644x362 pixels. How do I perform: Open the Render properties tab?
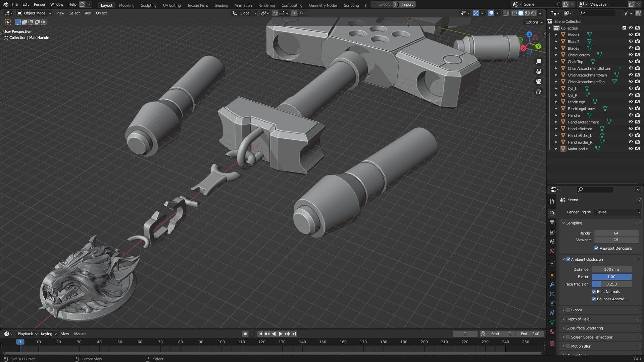click(552, 213)
